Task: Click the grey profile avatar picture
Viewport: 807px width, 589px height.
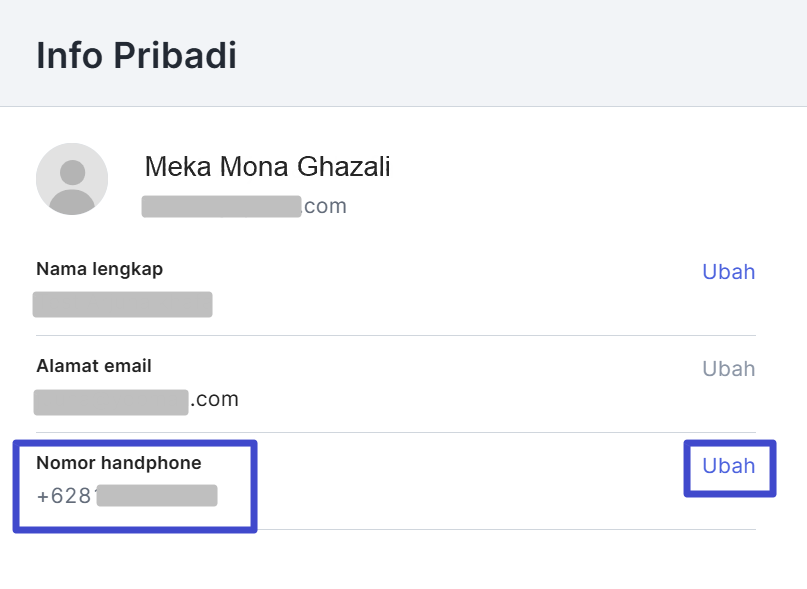Action: pyautogui.click(x=72, y=179)
